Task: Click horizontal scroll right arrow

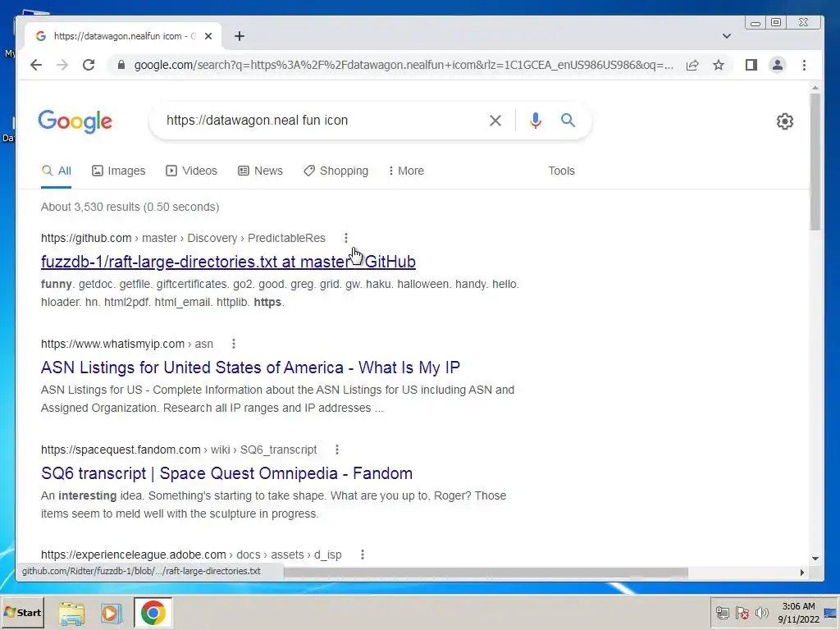Action: click(802, 572)
